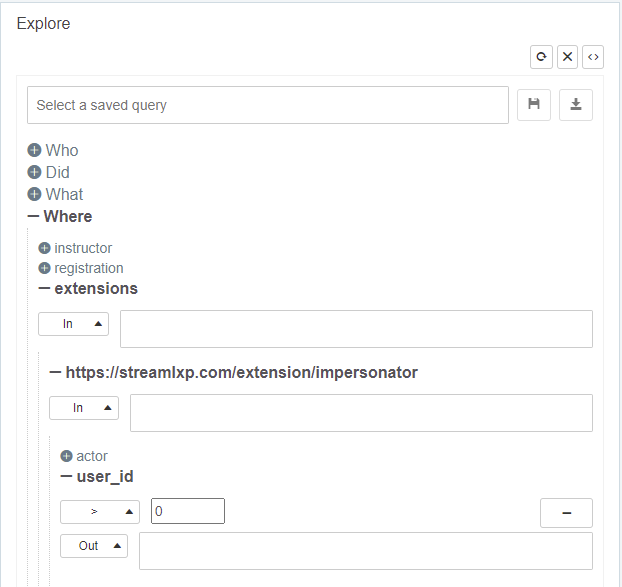
Task: Expand the Who section
Action: point(35,150)
